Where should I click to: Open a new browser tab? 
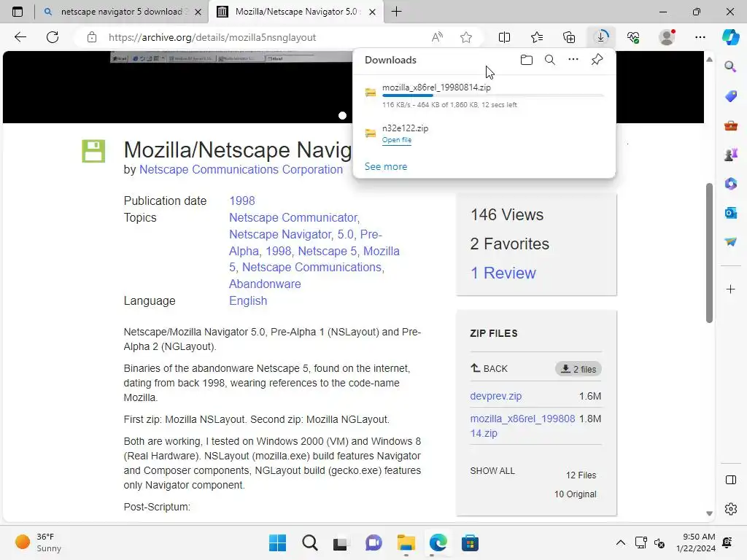coord(396,12)
